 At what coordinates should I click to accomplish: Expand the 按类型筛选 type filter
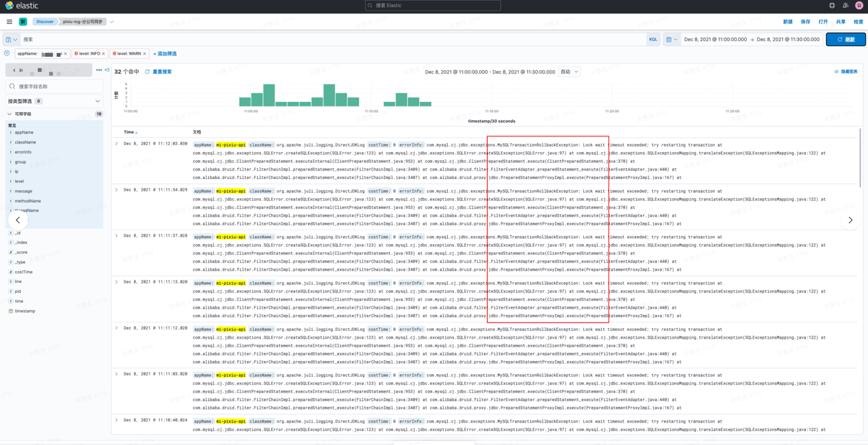pyautogui.click(x=54, y=101)
